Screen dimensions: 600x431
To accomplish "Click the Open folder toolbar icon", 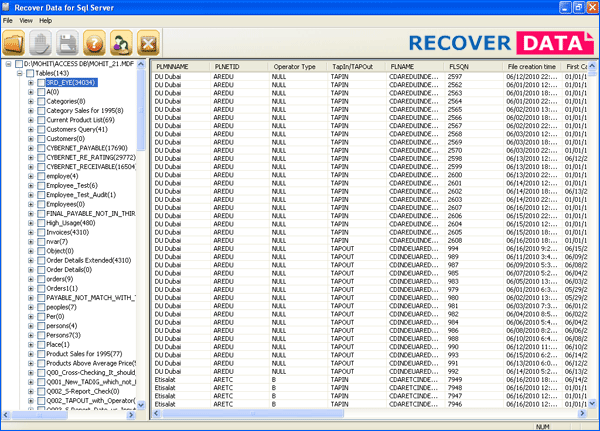I will point(14,43).
